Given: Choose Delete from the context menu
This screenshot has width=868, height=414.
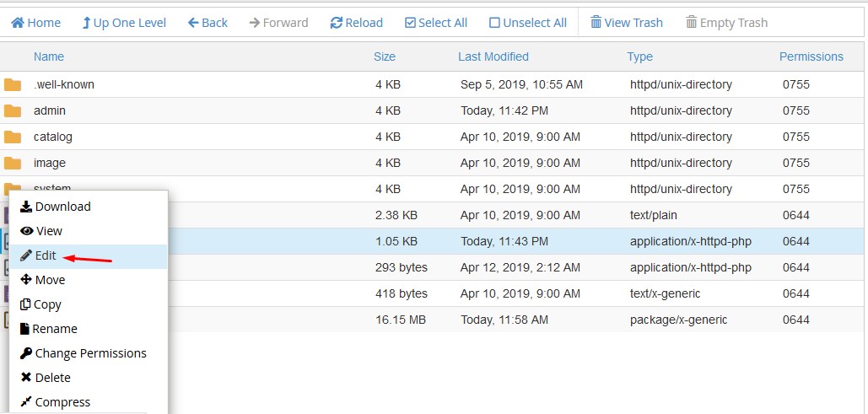Looking at the screenshot, I should pyautogui.click(x=89, y=378).
